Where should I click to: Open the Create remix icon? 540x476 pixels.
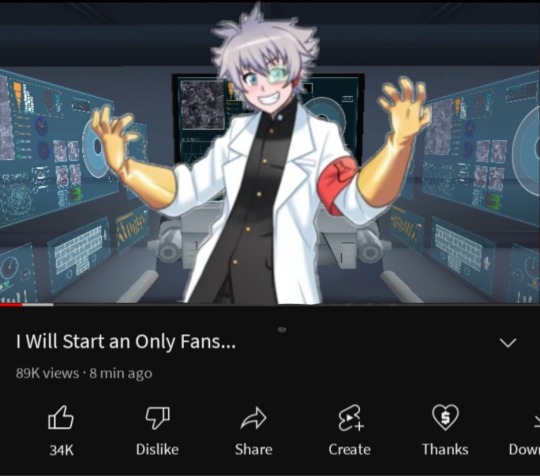[350, 418]
